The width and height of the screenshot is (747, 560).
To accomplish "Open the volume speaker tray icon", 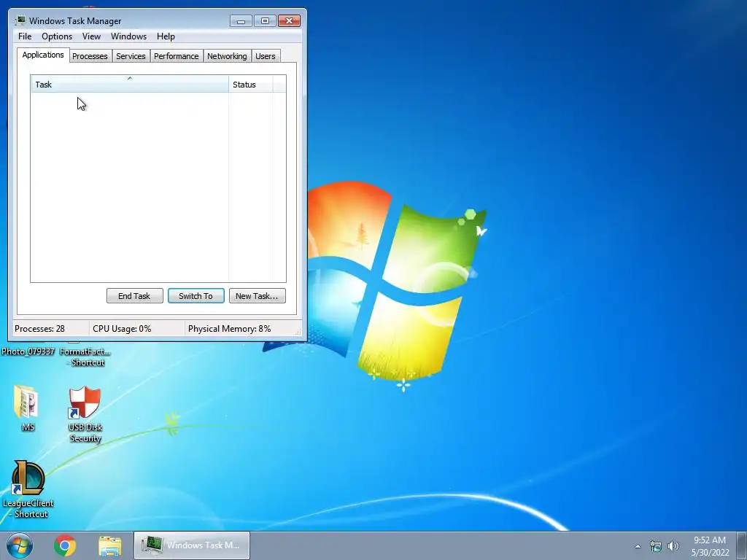I will click(673, 546).
